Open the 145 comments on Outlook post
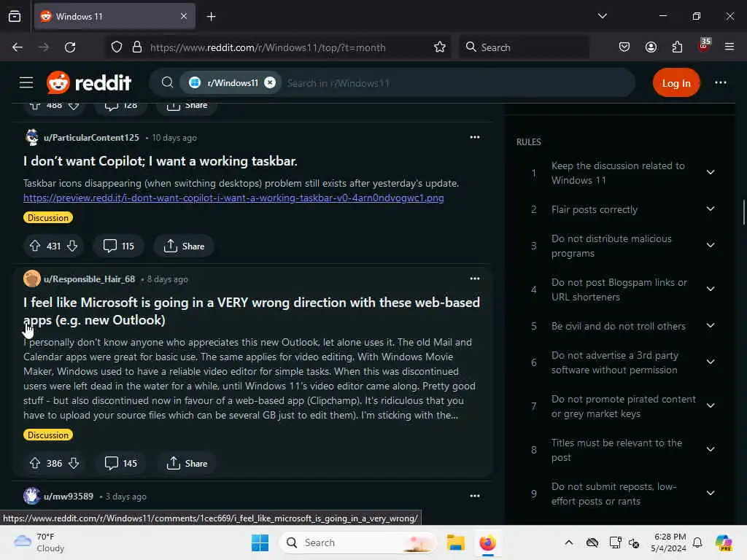The width and height of the screenshot is (747, 560). (120, 463)
